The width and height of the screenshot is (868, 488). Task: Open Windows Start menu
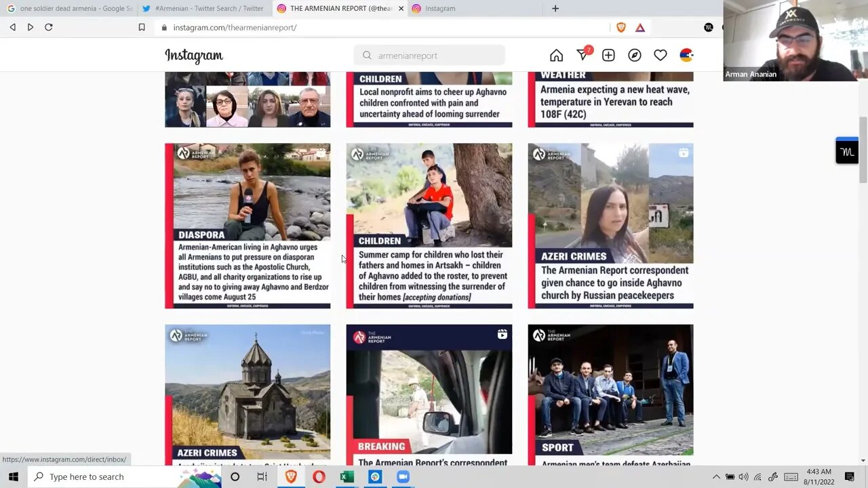click(x=13, y=476)
